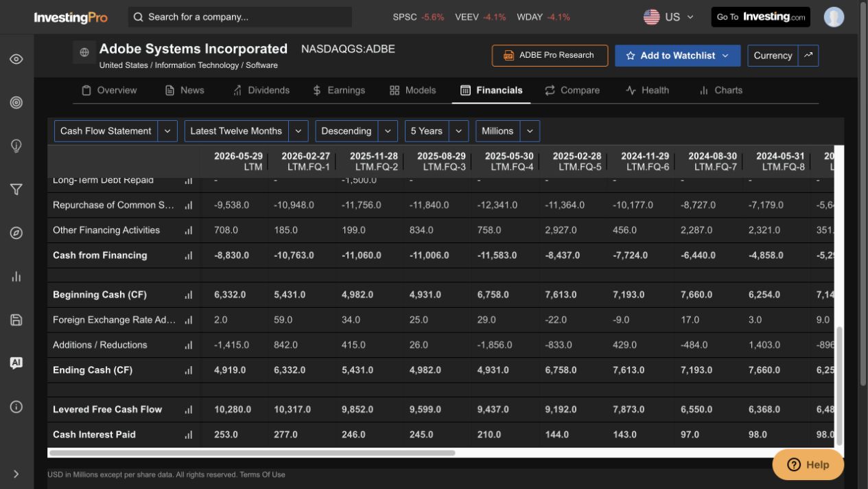Viewport: 868px width, 489px height.
Task: Click Go To Investing.com button
Action: coord(760,16)
